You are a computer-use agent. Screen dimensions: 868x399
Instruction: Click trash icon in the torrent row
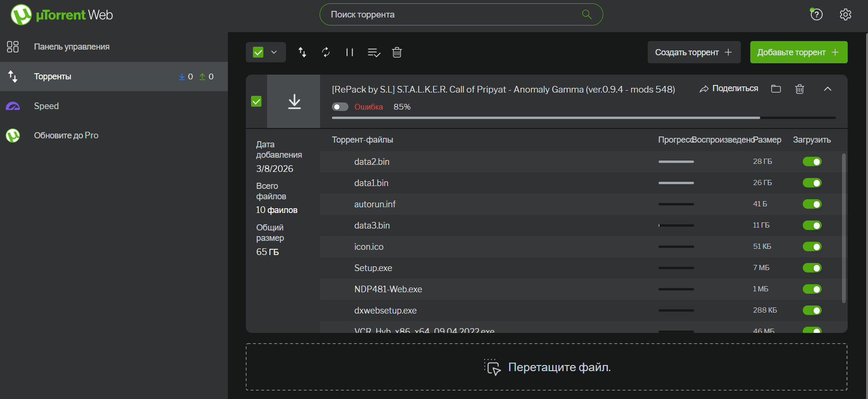coord(799,89)
